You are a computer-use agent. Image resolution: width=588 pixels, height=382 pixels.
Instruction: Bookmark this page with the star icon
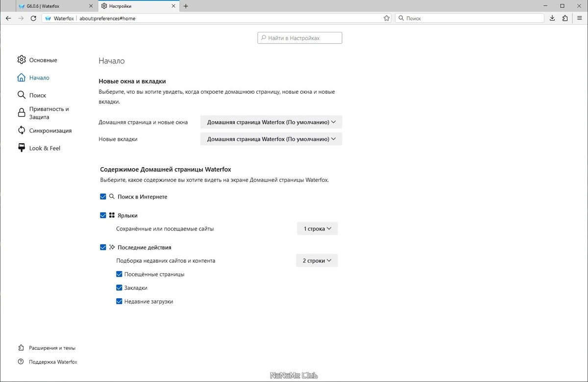click(387, 18)
